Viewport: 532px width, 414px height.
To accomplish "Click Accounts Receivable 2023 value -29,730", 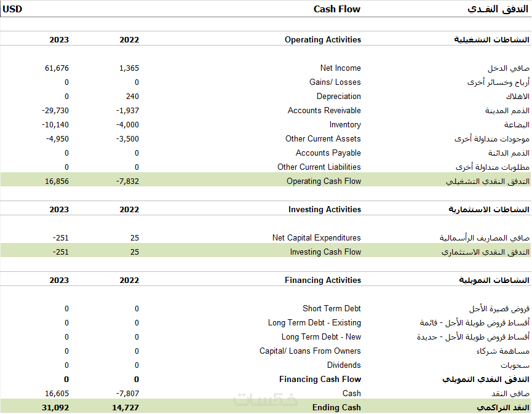I will coord(55,111).
